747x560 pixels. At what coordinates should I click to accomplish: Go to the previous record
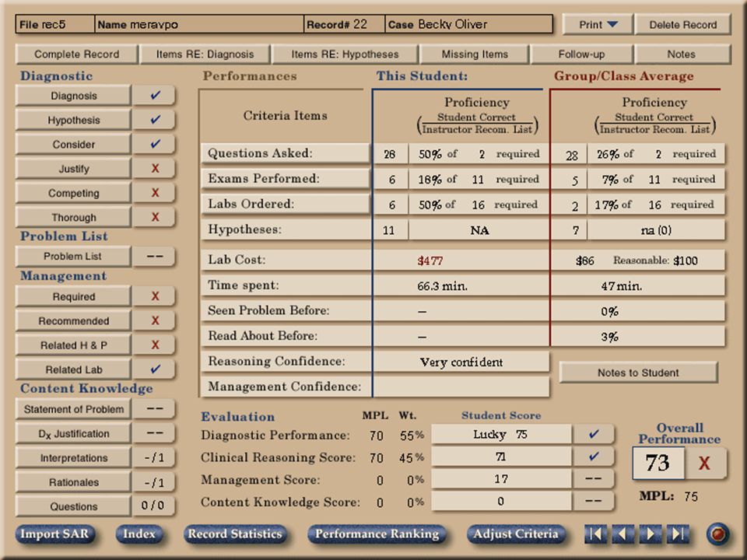click(622, 534)
